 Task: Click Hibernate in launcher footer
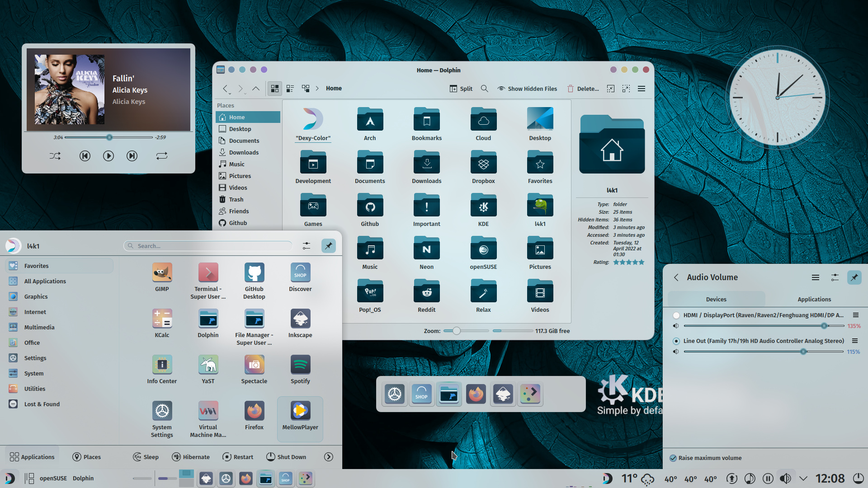191,457
